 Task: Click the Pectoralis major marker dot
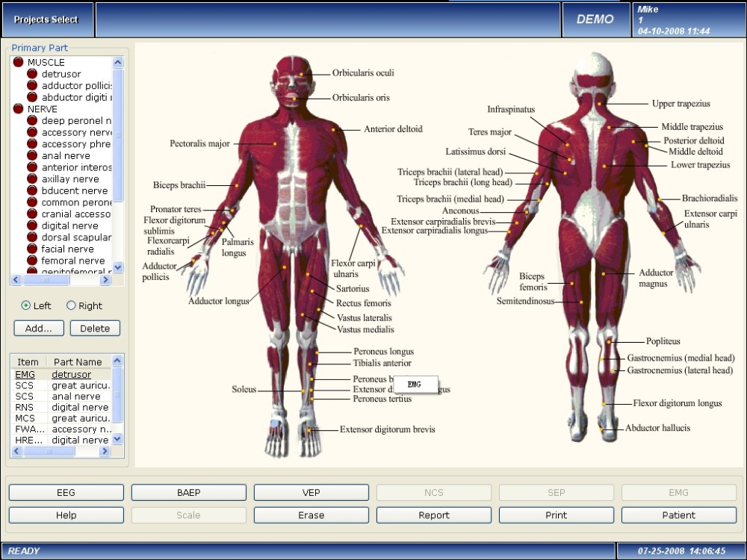[275, 143]
